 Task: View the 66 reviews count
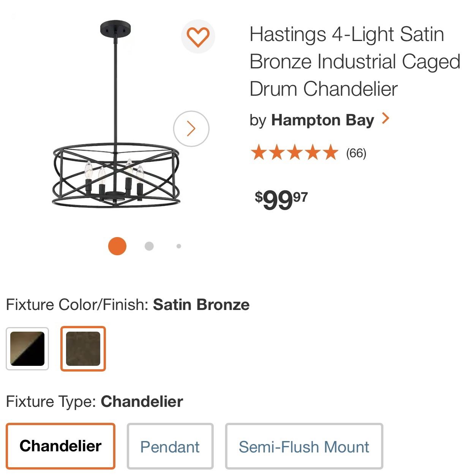[356, 153]
